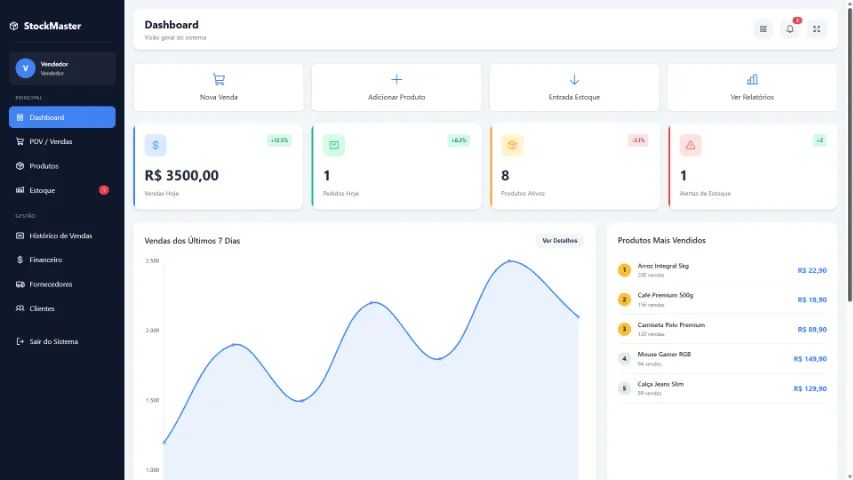This screenshot has width=853, height=480.
Task: Click the notification bell icon
Action: click(790, 29)
